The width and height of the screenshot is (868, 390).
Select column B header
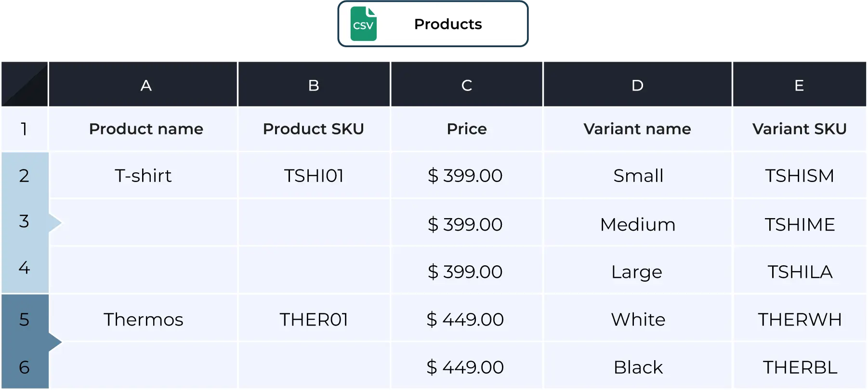(314, 84)
